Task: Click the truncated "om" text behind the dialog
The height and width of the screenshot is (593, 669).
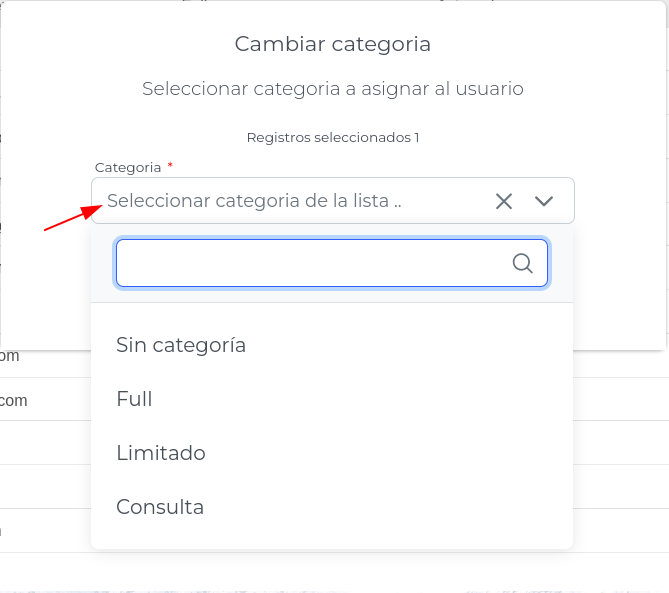Action: point(9,355)
